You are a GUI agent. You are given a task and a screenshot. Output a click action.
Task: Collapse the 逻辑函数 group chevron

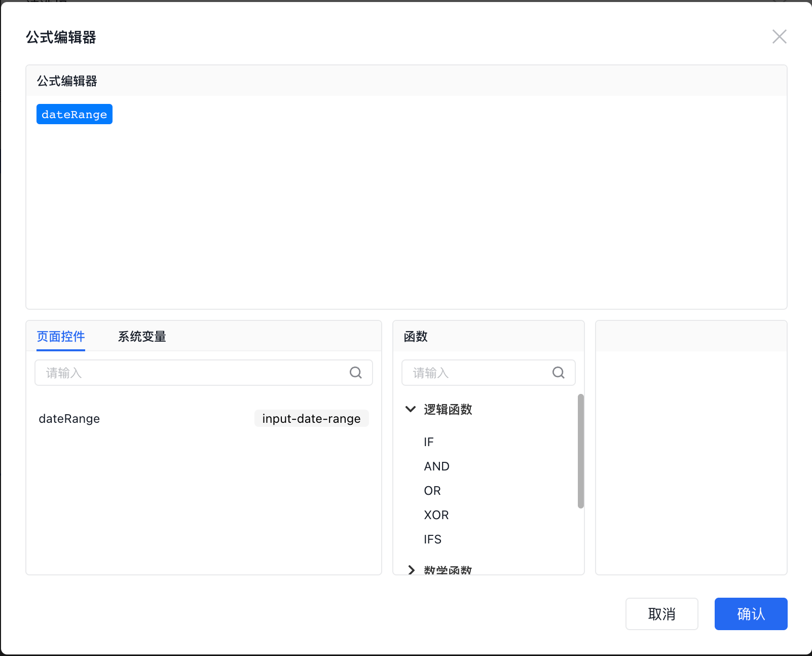click(411, 409)
